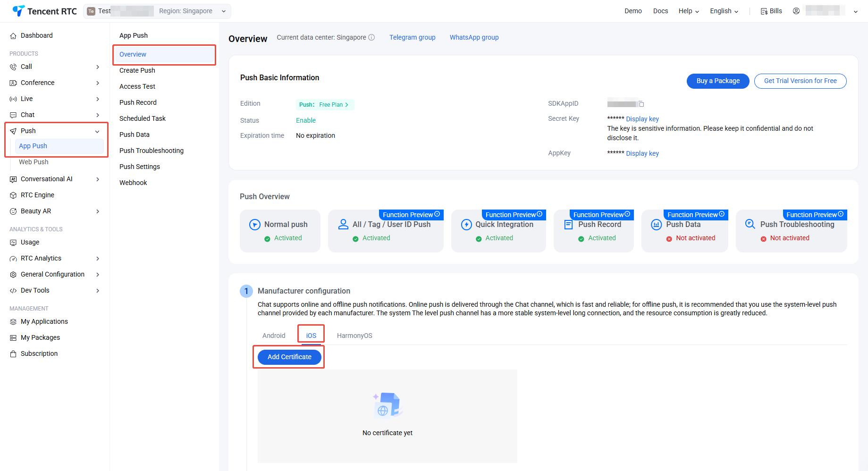This screenshot has width=868, height=471.
Task: Click the Add Certificate button
Action: (289, 357)
